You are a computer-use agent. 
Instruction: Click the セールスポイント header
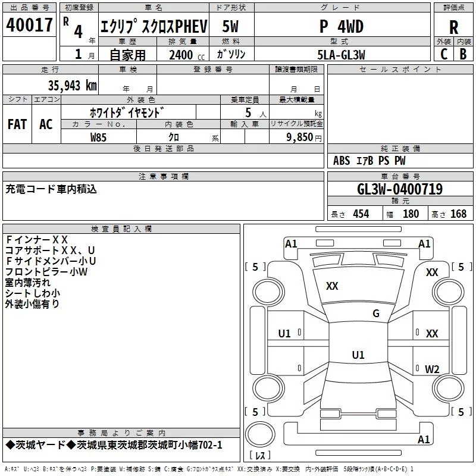pyautogui.click(x=400, y=69)
